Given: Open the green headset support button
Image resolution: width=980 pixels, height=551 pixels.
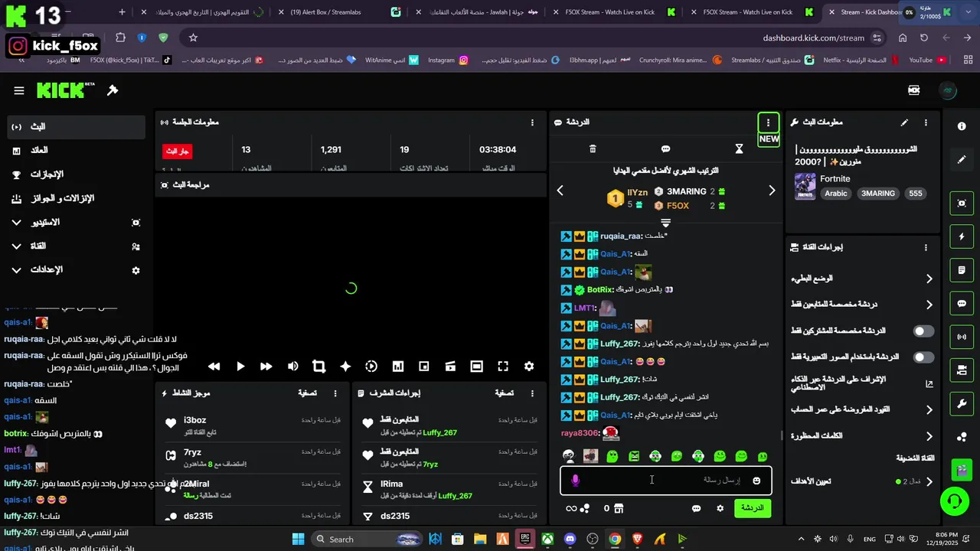Looking at the screenshot, I should pos(955,502).
